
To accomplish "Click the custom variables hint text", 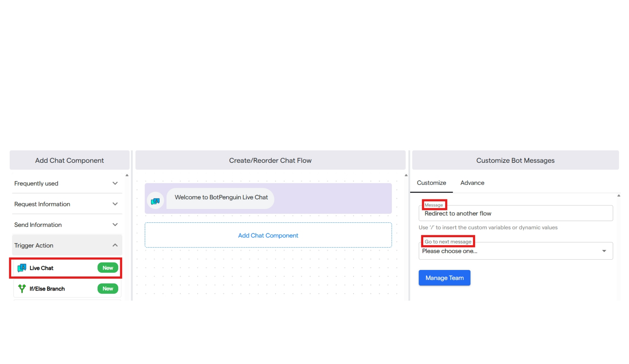I will pos(488,227).
